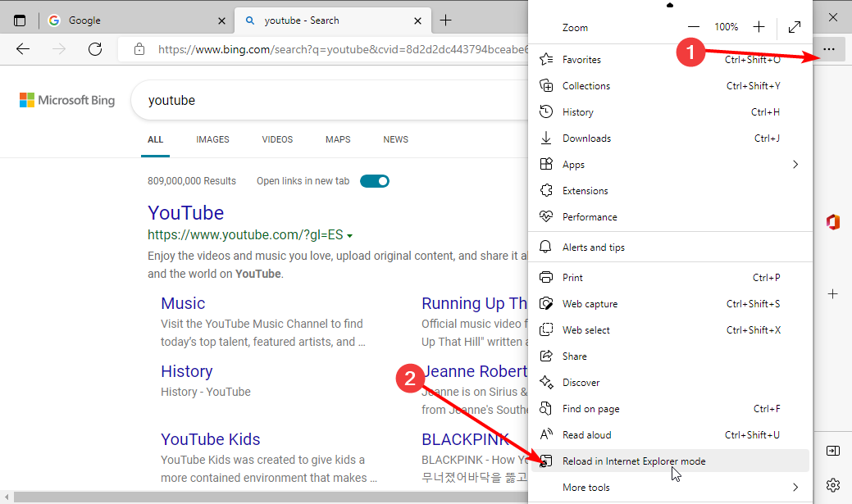Click the Performance heartbeat icon
The width and height of the screenshot is (852, 504).
546,216
